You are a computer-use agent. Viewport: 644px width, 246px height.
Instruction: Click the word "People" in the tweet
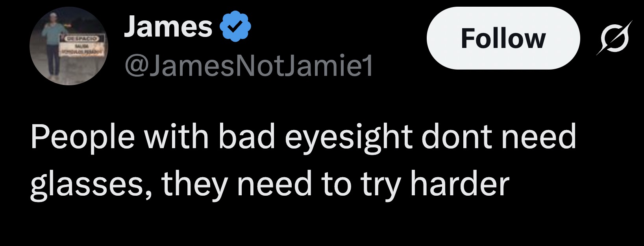click(83, 138)
